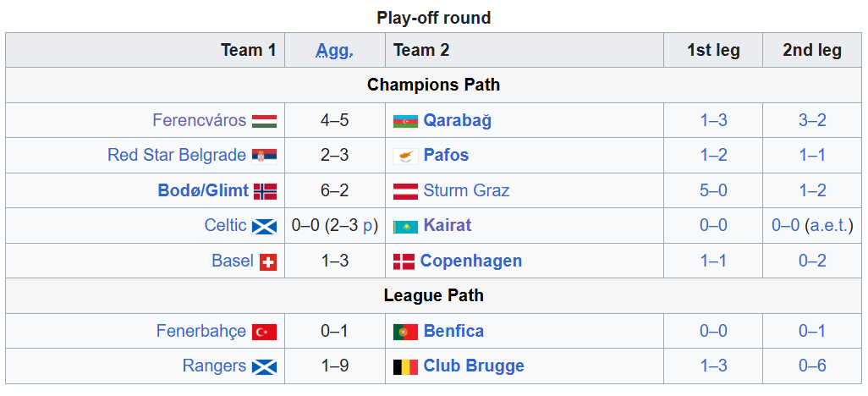Open the Qarabağ team page
Viewport: 868px width, 396px height.
click(457, 120)
